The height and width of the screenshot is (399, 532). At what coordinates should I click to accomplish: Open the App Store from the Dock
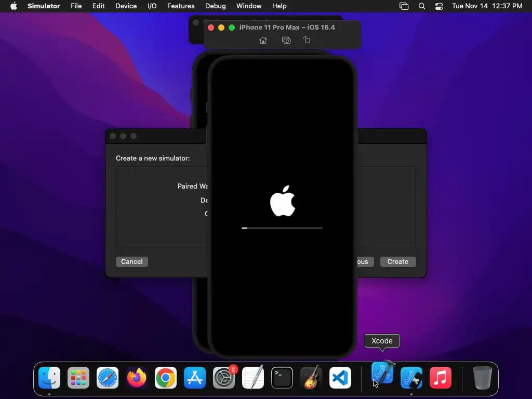(195, 378)
